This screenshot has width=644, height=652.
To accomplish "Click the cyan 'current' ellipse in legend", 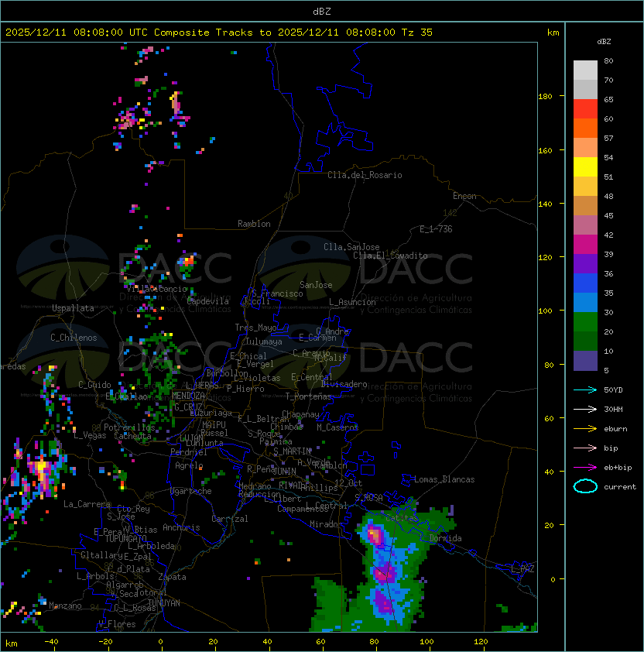I will (x=585, y=486).
